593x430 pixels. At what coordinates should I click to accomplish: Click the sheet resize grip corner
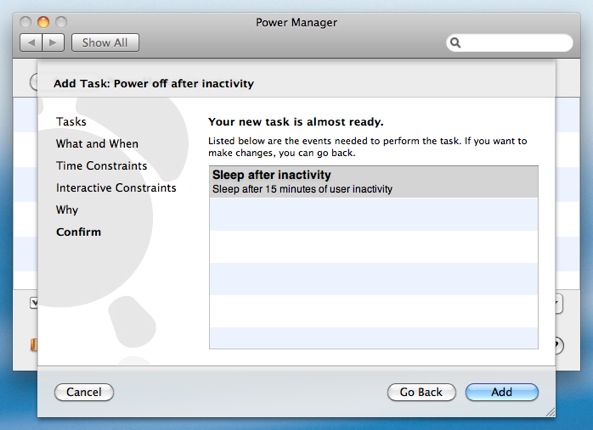tap(550, 412)
